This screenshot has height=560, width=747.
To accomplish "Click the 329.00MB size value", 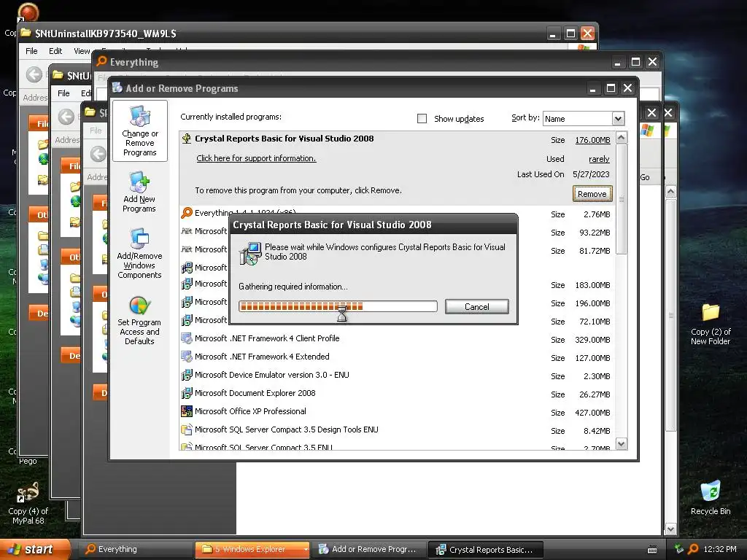I will [592, 340].
